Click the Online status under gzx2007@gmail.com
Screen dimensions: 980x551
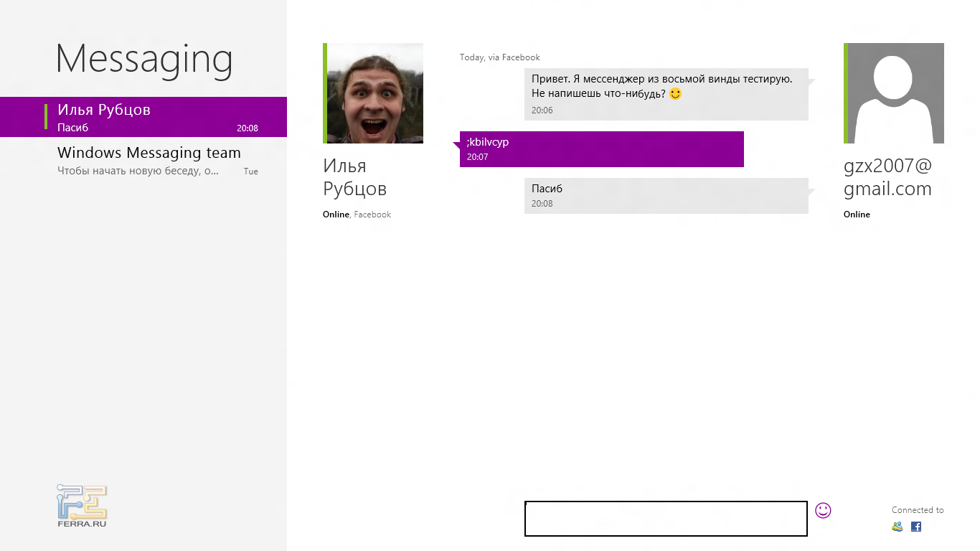[x=857, y=215]
